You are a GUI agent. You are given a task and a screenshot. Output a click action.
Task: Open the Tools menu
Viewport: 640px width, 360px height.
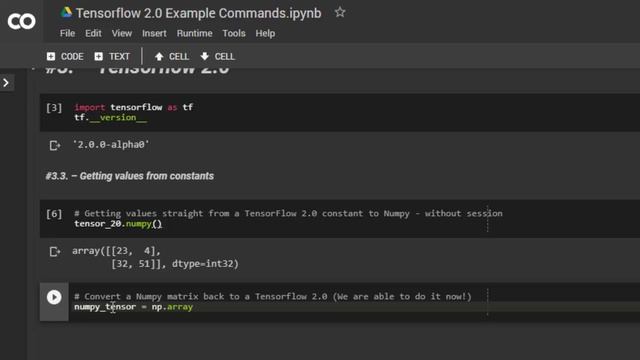tap(234, 33)
